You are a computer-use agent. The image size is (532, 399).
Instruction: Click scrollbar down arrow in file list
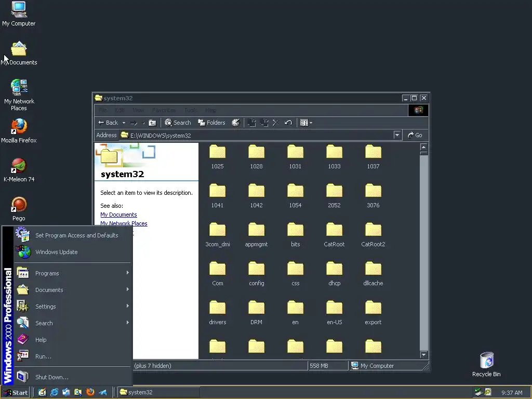pos(423,355)
